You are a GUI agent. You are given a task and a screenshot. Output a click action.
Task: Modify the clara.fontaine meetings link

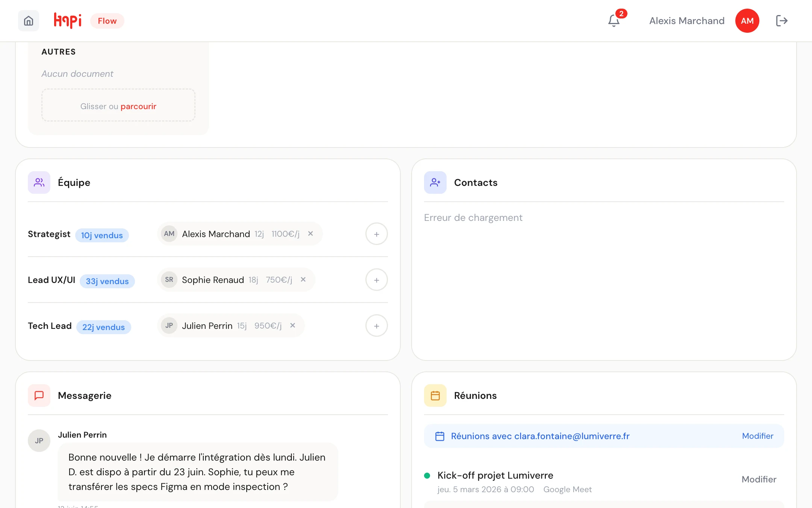click(757, 436)
